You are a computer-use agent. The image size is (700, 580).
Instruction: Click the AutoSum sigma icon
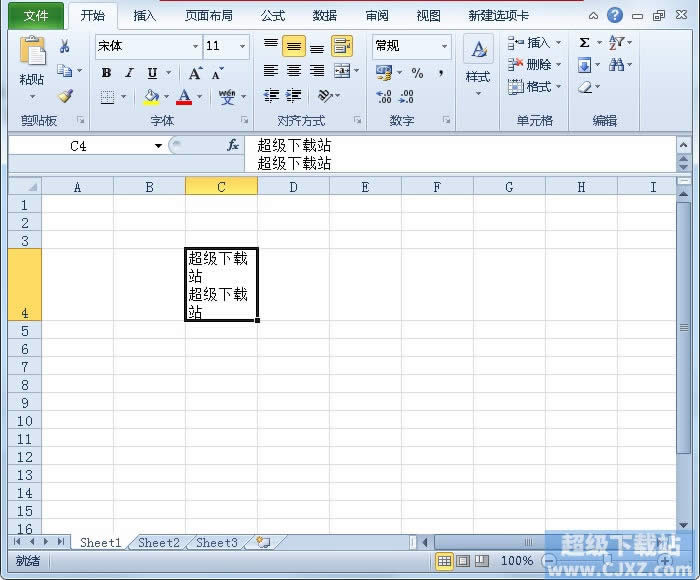tap(584, 43)
